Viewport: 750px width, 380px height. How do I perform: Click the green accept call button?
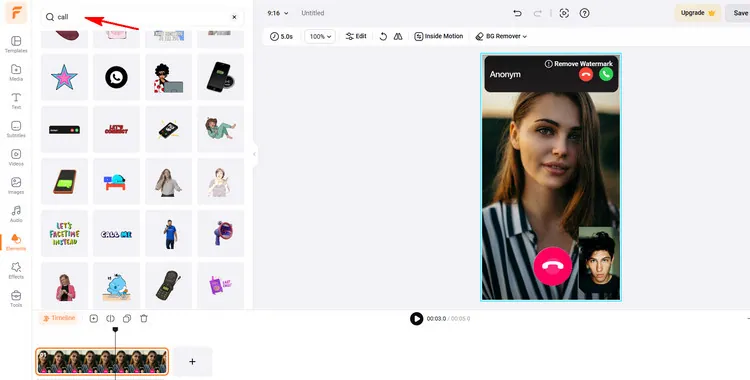coord(606,74)
